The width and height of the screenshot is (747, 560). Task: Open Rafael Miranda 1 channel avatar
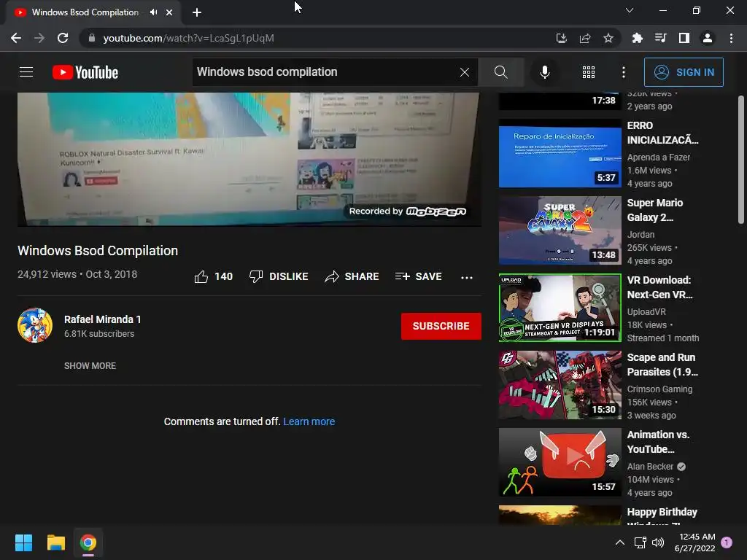(35, 326)
